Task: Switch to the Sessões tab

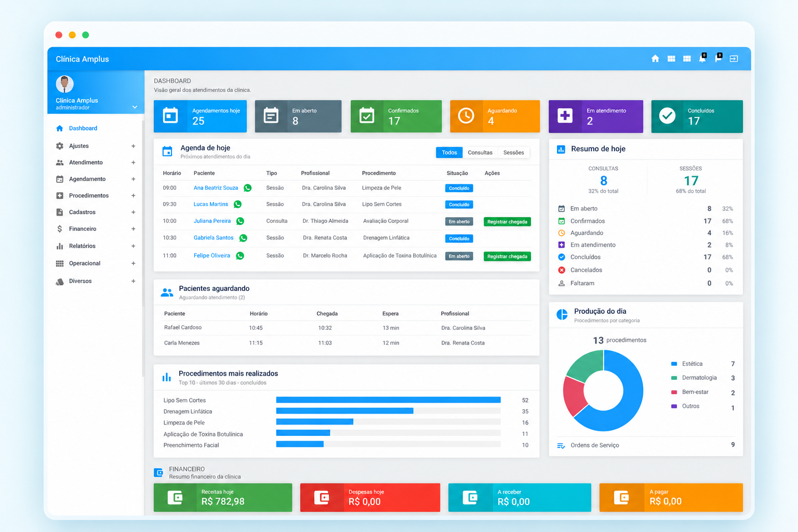Action: coord(514,152)
